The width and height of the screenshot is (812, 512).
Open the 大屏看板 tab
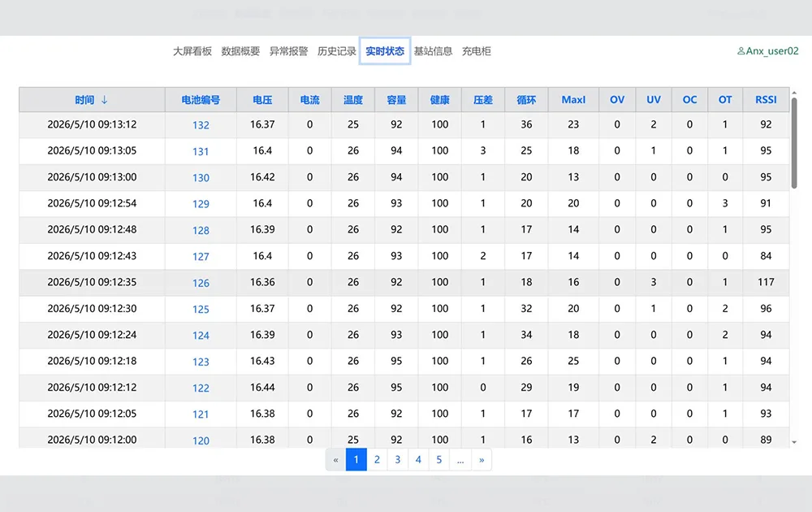(x=192, y=50)
